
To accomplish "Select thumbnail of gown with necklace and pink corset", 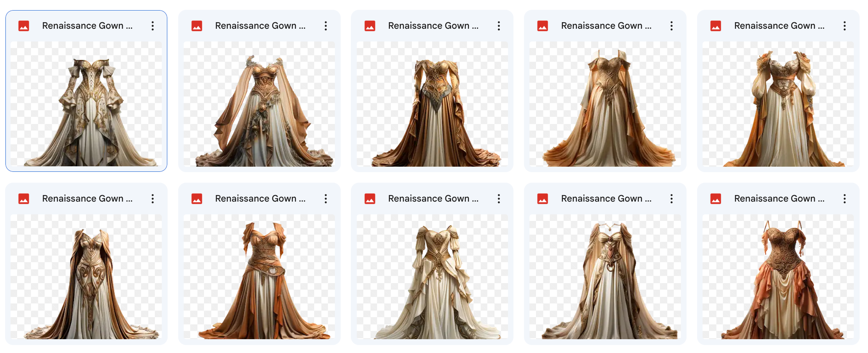I will pyautogui.click(x=605, y=277).
